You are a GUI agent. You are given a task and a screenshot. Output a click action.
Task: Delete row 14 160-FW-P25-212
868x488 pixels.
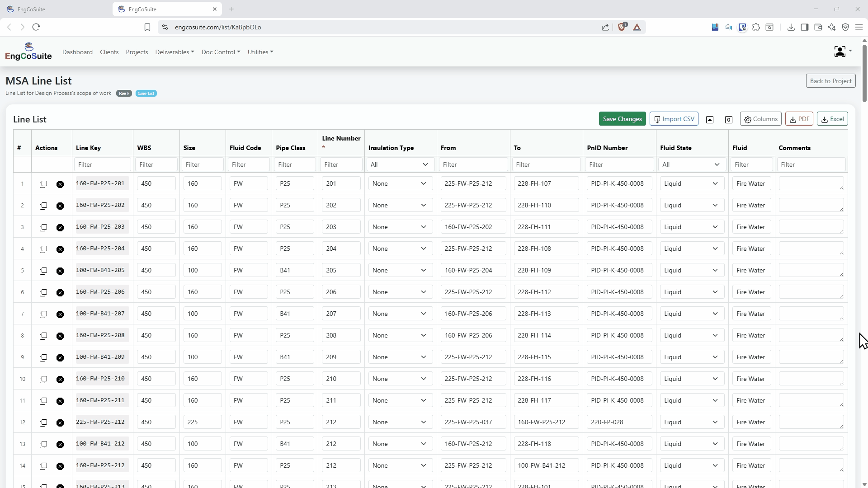pyautogui.click(x=60, y=466)
